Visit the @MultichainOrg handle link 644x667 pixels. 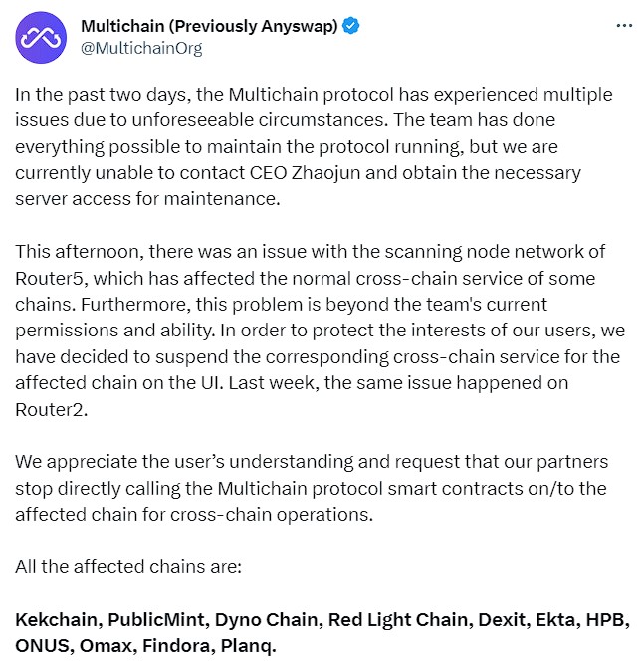(141, 48)
